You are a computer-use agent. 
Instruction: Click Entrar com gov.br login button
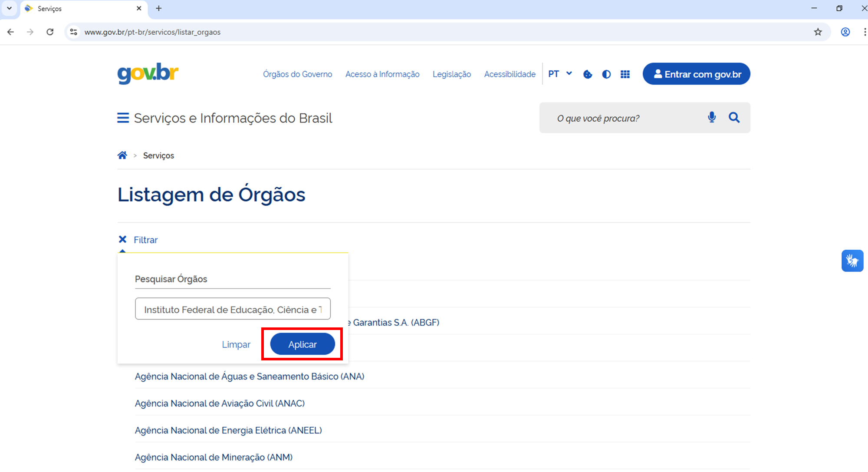(x=696, y=74)
